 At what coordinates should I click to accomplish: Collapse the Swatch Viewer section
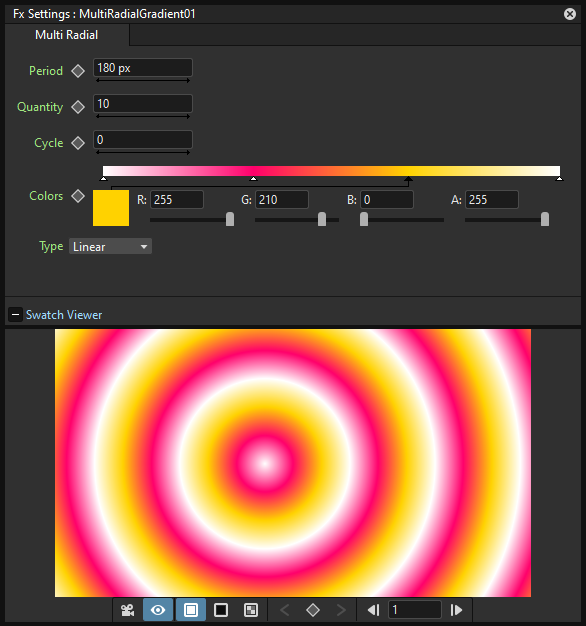point(15,315)
